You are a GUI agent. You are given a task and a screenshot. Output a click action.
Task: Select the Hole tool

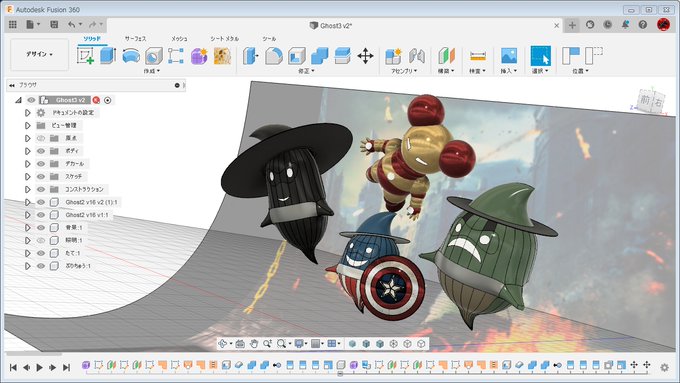pyautogui.click(x=154, y=56)
